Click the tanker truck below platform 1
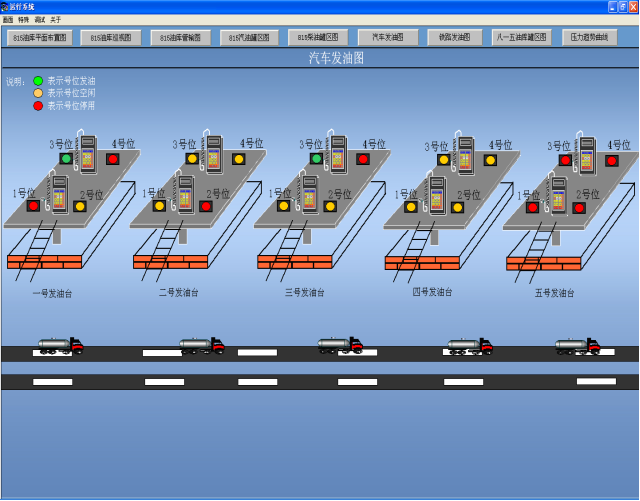 (x=60, y=345)
